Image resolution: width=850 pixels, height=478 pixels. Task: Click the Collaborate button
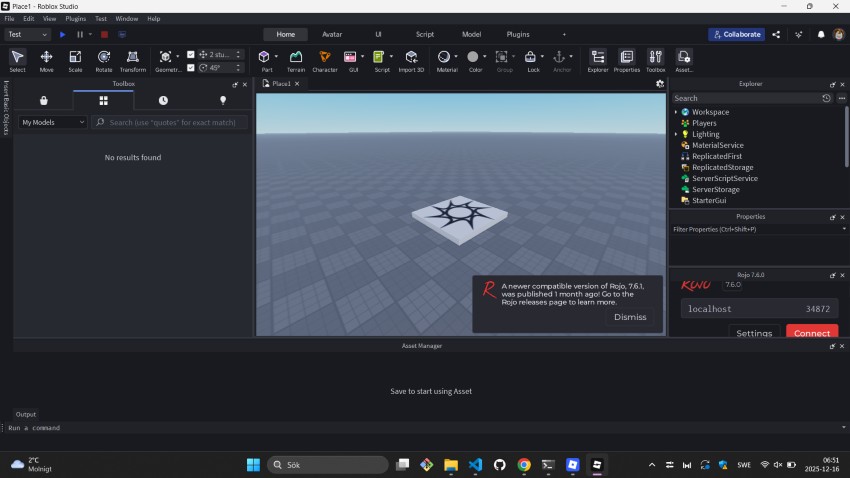[x=737, y=34]
